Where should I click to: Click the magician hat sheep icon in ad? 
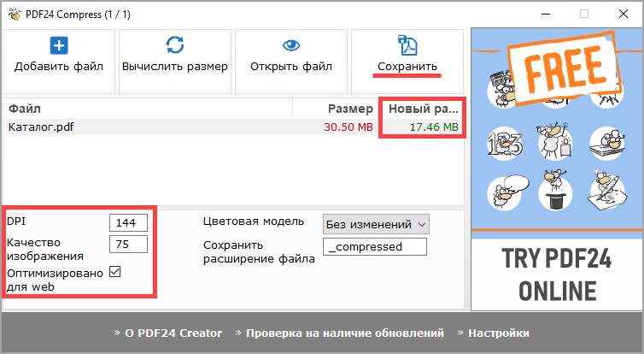coord(555,192)
